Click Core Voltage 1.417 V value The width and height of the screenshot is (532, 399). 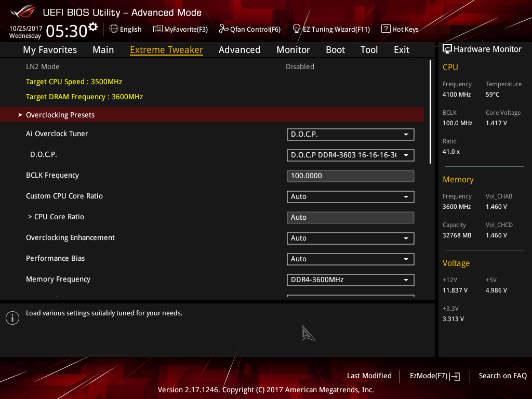point(496,123)
